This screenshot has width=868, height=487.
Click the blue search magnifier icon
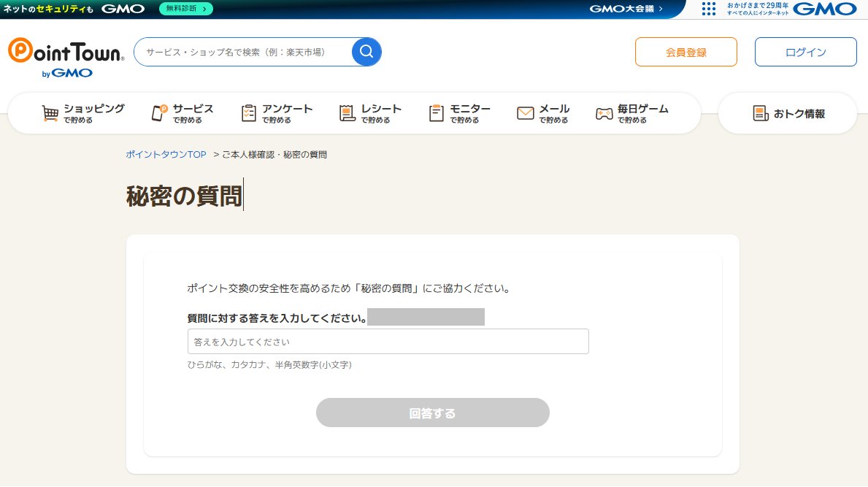(366, 51)
